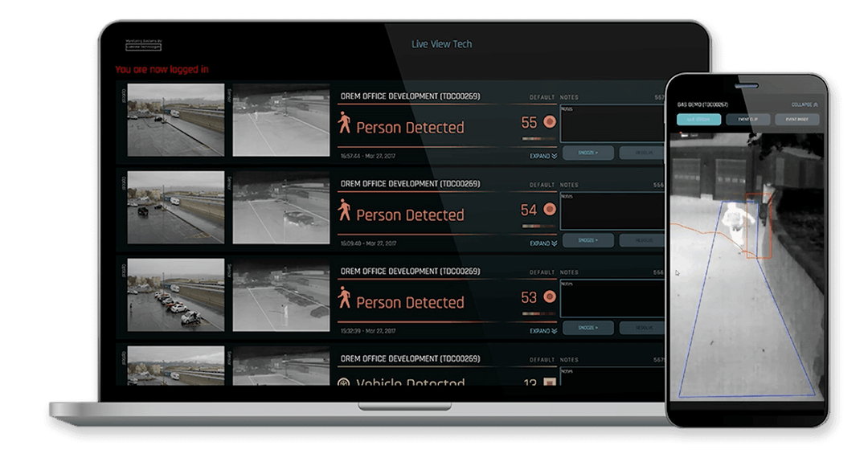Screen dimensions: 868x470
Task: Click the Person Detected icon on the second alert
Action: click(346, 210)
